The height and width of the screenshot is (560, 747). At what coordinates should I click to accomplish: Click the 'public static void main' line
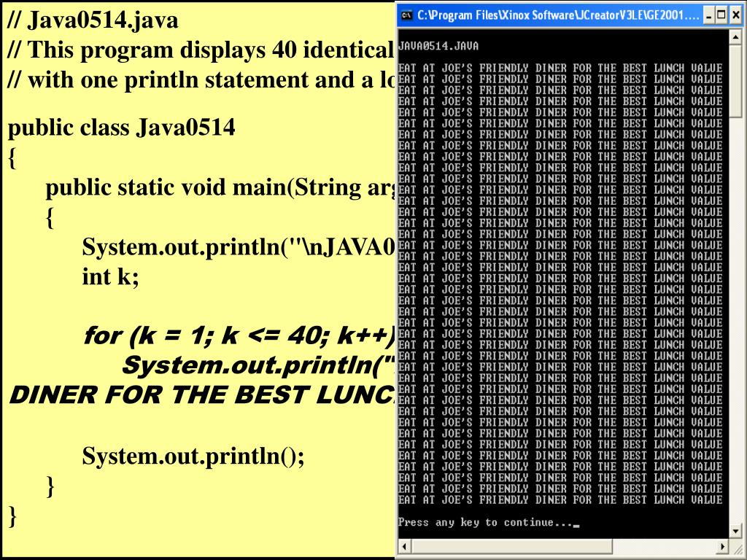(220, 188)
